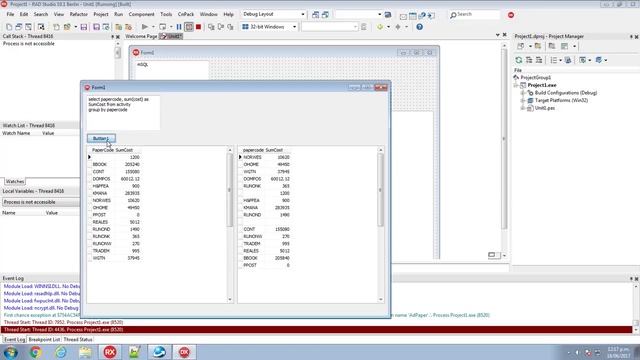Click the back navigation green arrow icon
640x360 pixels.
click(380, 27)
